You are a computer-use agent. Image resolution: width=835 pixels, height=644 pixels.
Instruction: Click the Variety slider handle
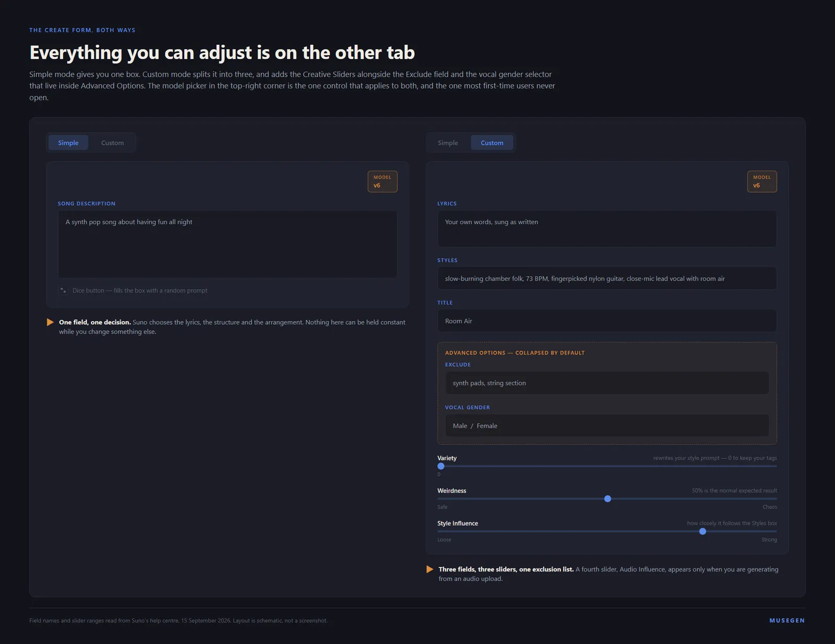coord(441,466)
